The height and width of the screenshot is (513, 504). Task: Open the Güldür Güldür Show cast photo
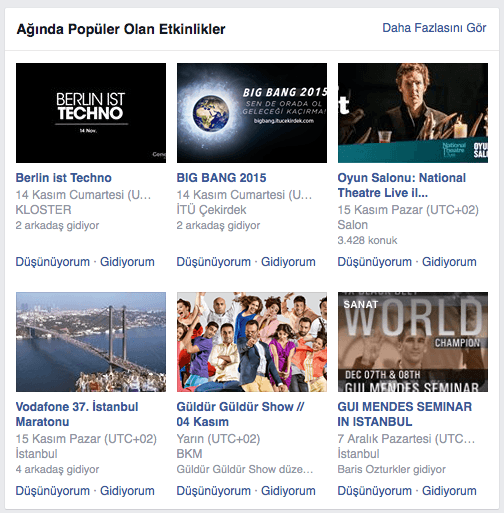(252, 342)
